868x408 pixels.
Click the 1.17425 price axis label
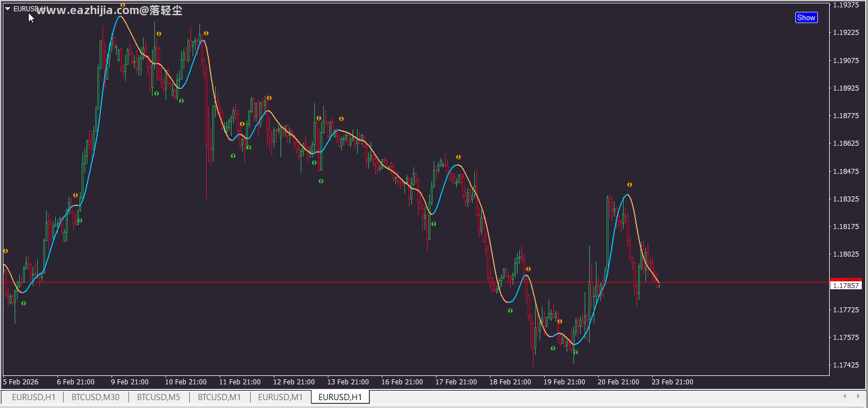845,365
